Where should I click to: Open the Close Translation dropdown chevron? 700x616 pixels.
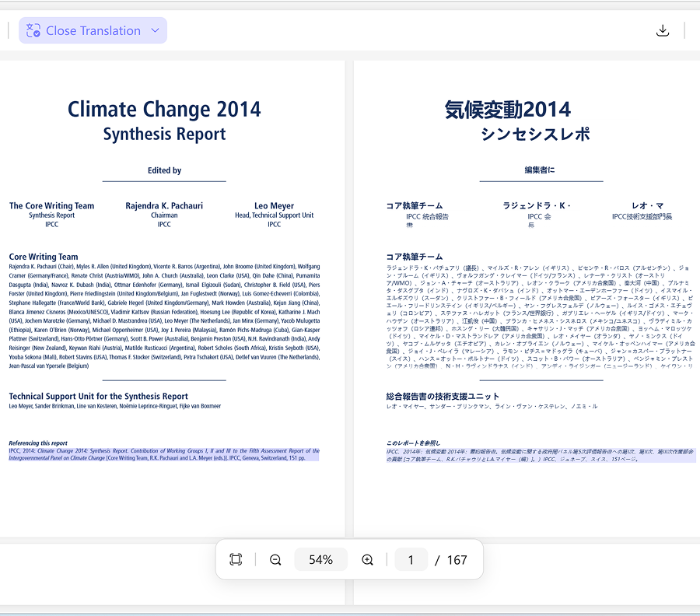[153, 30]
